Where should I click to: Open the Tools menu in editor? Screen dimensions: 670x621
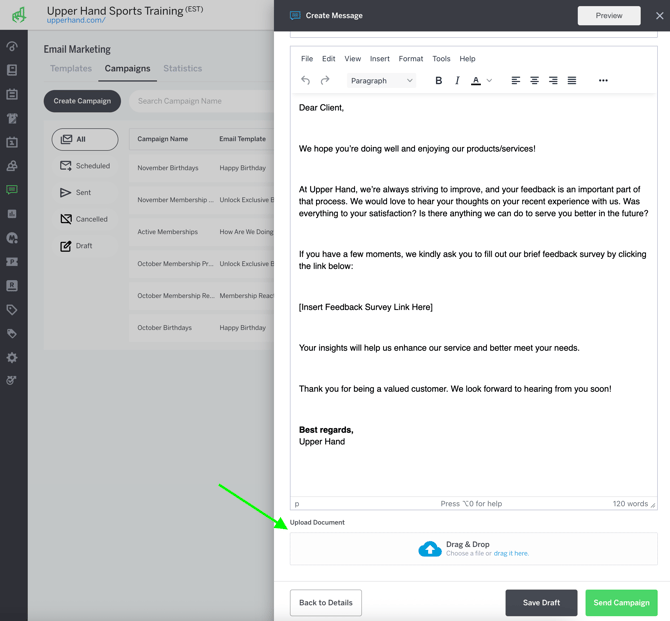[x=441, y=59]
